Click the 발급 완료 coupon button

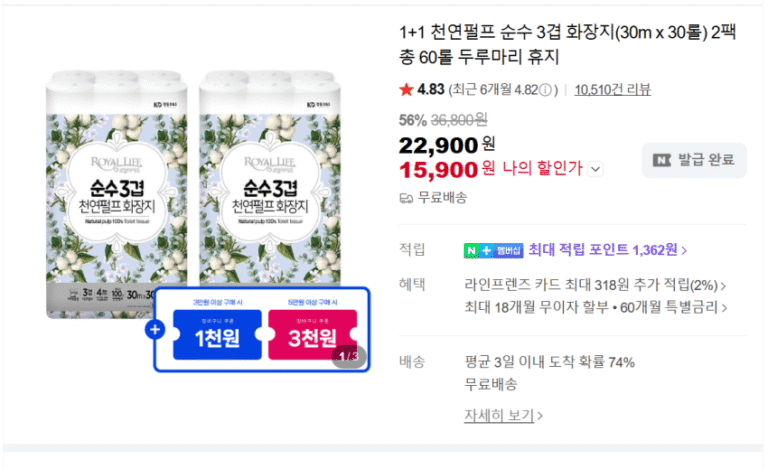click(694, 160)
